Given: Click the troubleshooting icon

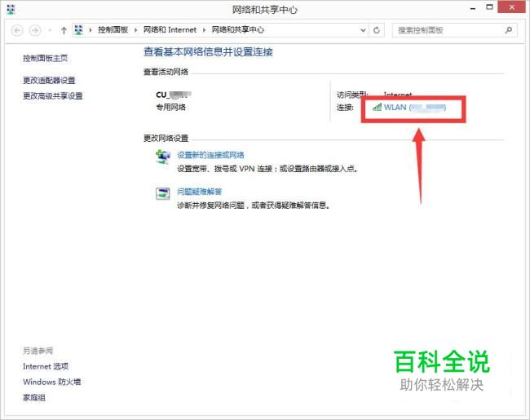Looking at the screenshot, I should tap(162, 193).
